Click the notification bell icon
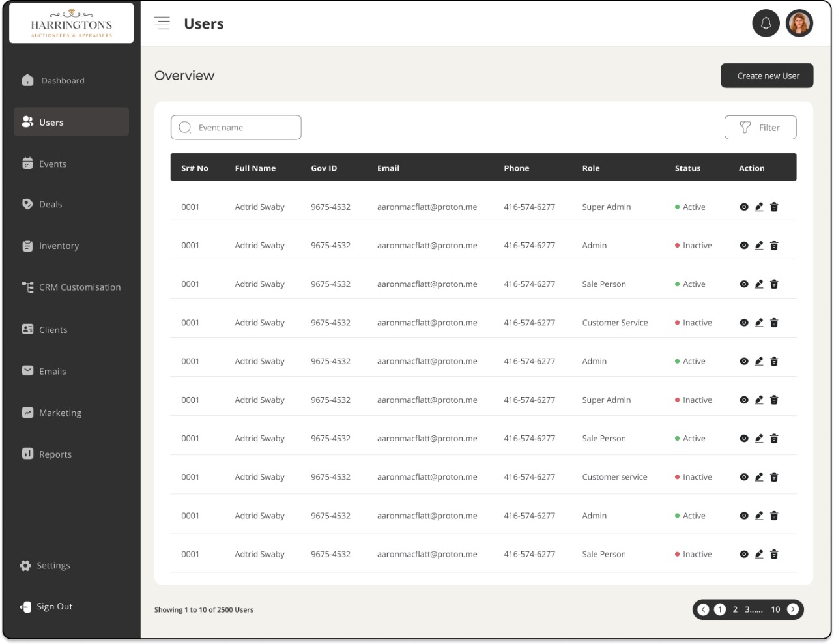Viewport: 834px width, 644px height. click(766, 24)
